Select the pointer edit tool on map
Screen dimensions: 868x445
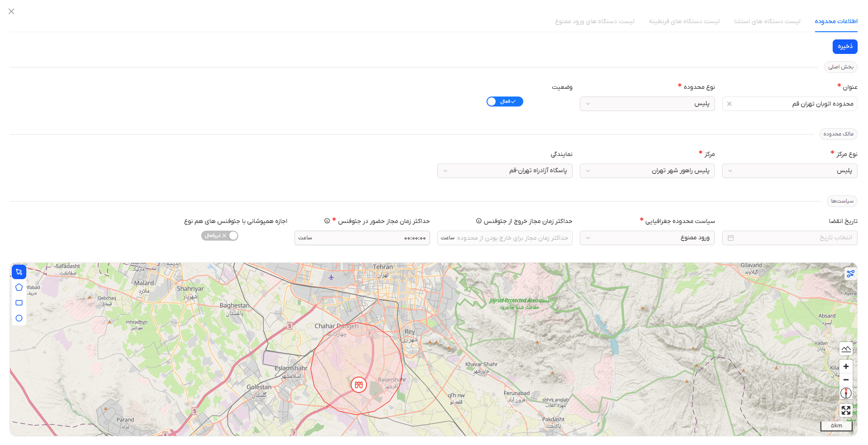pos(19,272)
